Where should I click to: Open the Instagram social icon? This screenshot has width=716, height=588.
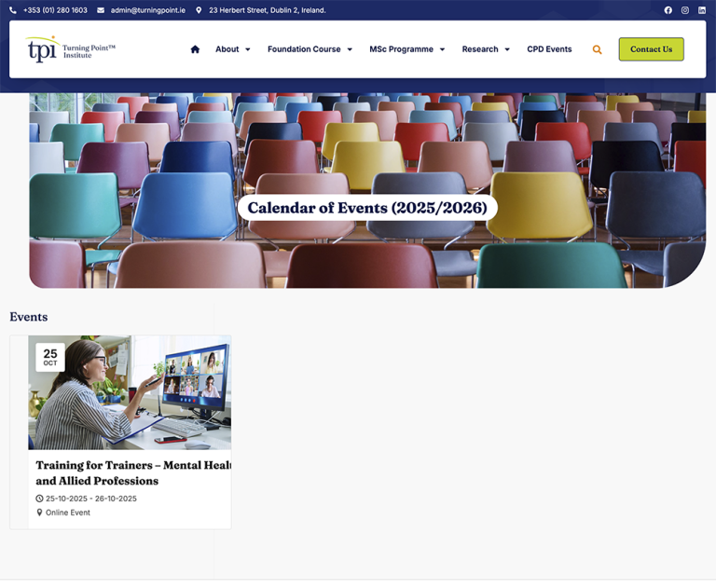684,10
